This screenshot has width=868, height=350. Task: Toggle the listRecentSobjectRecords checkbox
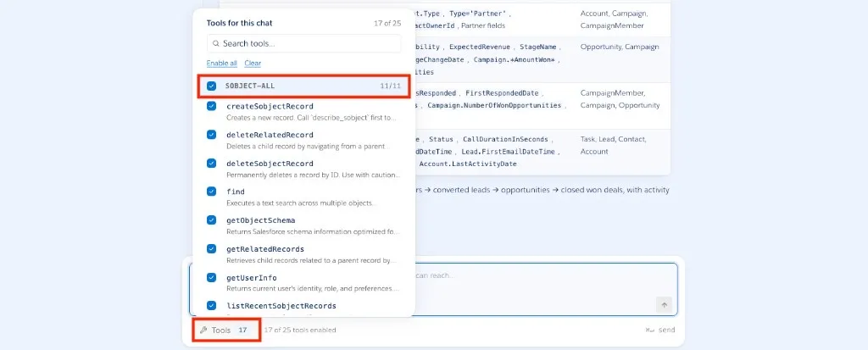point(211,305)
